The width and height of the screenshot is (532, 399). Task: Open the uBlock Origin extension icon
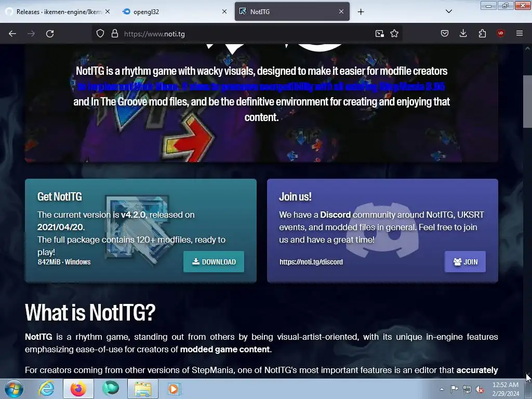(500, 34)
